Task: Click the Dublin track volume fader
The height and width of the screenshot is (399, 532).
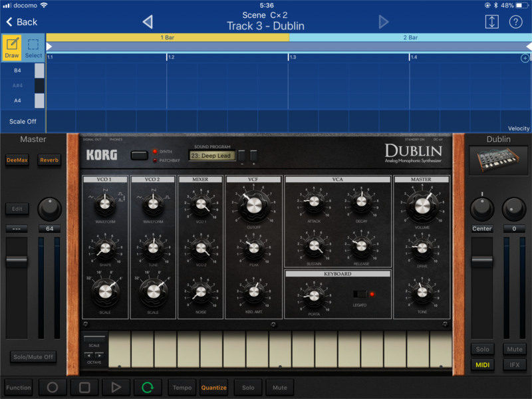Action: 482,259
